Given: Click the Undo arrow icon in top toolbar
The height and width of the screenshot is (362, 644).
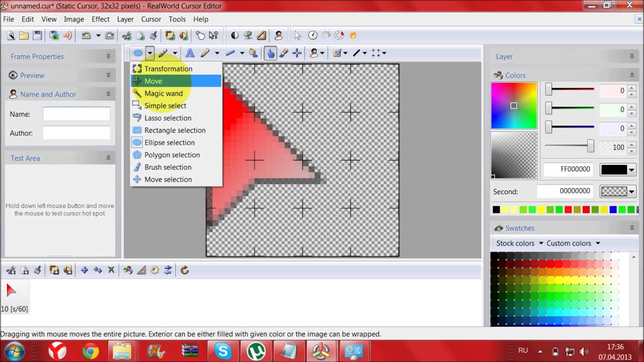Looking at the screenshot, I should pos(86,36).
